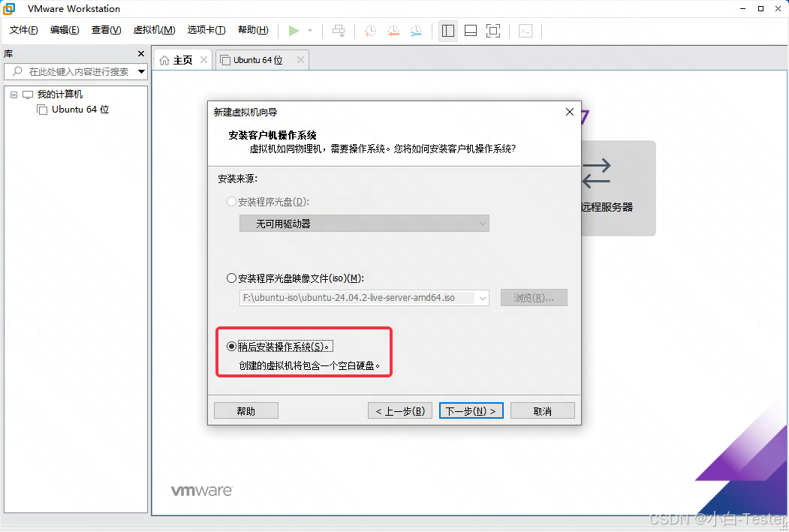Open the power options arrow beside play
The width and height of the screenshot is (789, 532).
pyautogui.click(x=310, y=31)
